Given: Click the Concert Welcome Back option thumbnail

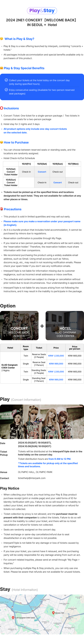Looking at the screenshot, I should pos(19,326).
